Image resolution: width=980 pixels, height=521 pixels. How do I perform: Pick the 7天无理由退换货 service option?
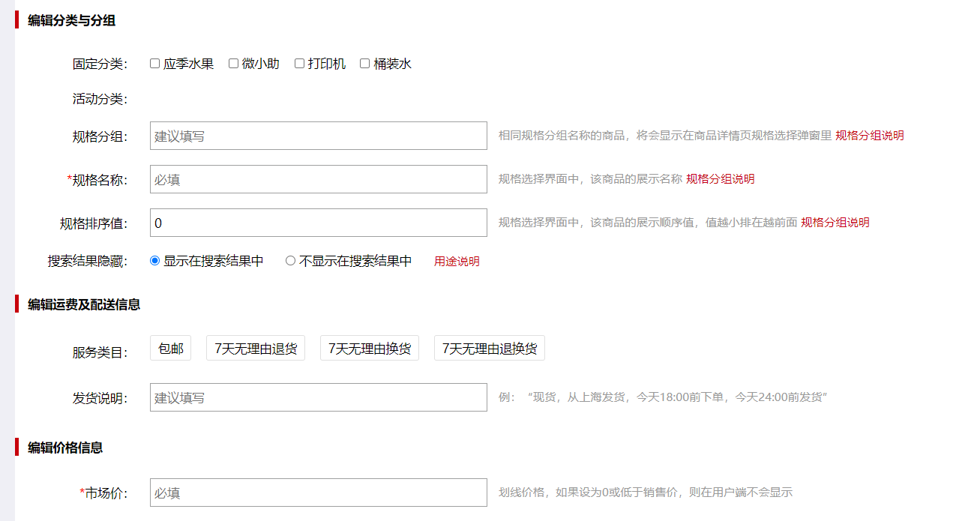(x=490, y=349)
